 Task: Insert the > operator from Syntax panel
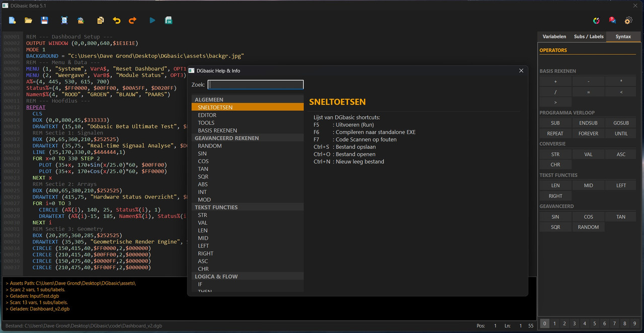pyautogui.click(x=555, y=103)
